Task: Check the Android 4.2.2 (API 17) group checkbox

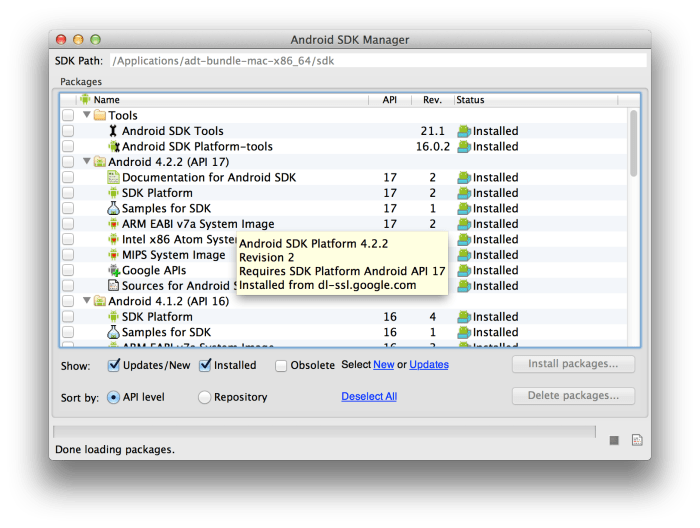Action: pos(68,162)
